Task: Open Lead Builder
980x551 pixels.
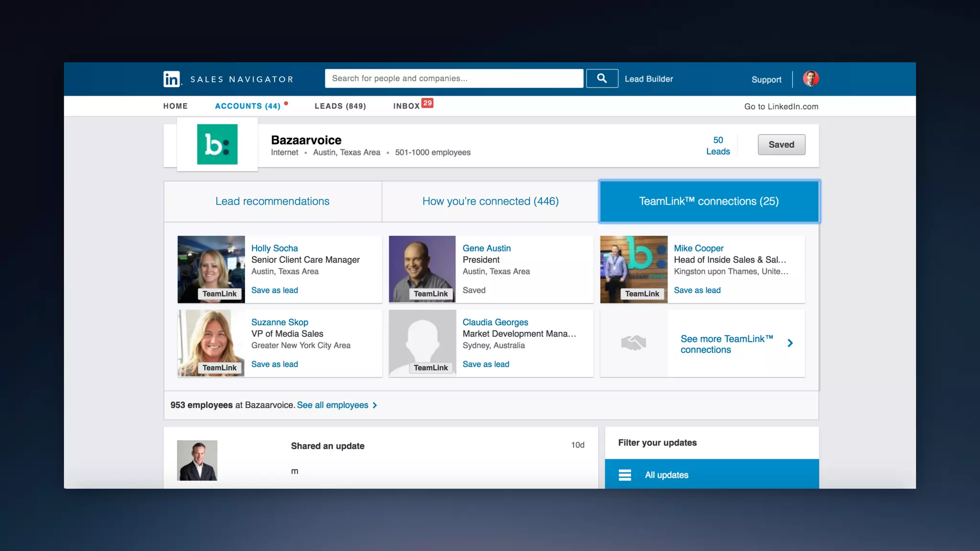Action: [648, 79]
